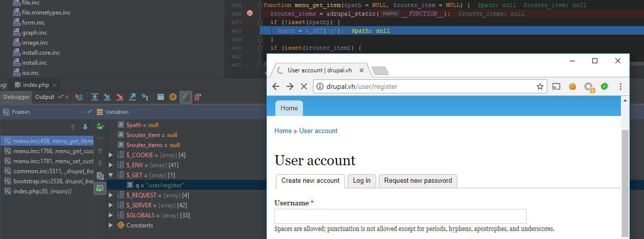Click the Step Over debugger icon
The height and width of the screenshot is (239, 644).
pos(95,97)
